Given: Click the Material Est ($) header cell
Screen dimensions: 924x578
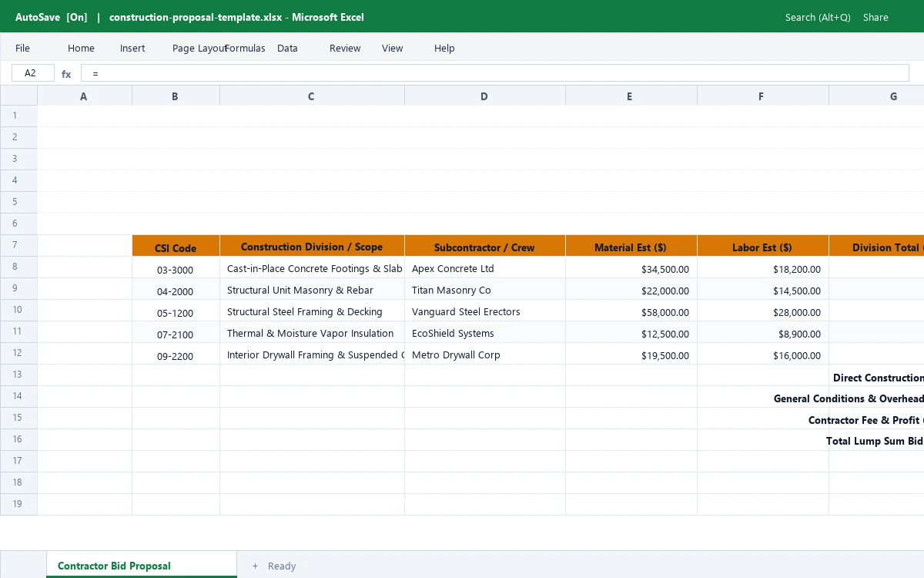Looking at the screenshot, I should [631, 245].
